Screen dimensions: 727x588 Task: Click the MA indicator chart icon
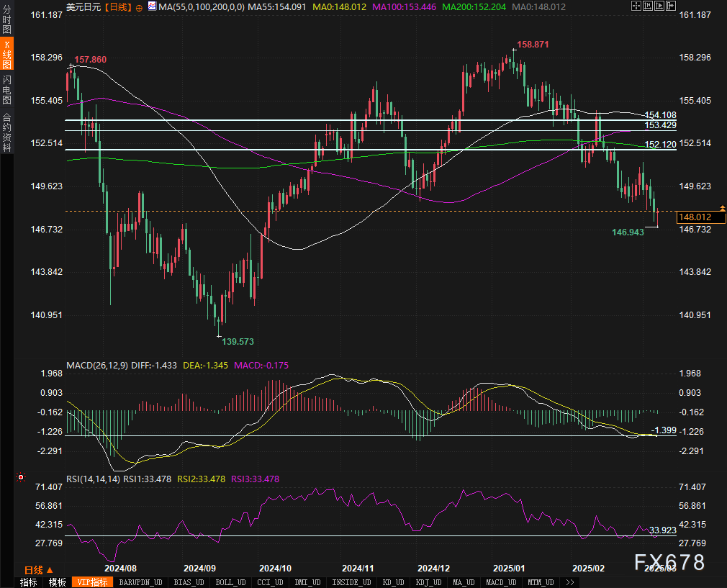[x=151, y=6]
